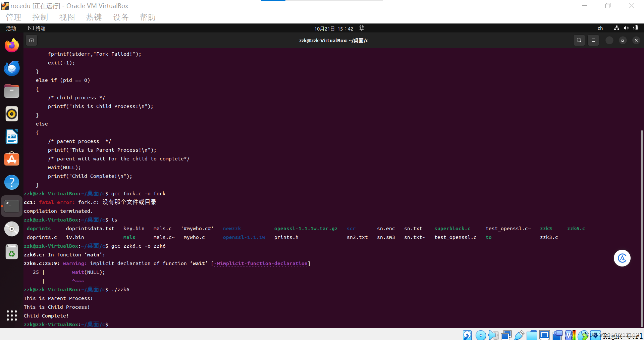Open Rhythmbox music player in the dock
This screenshot has height=340, width=644.
click(12, 114)
